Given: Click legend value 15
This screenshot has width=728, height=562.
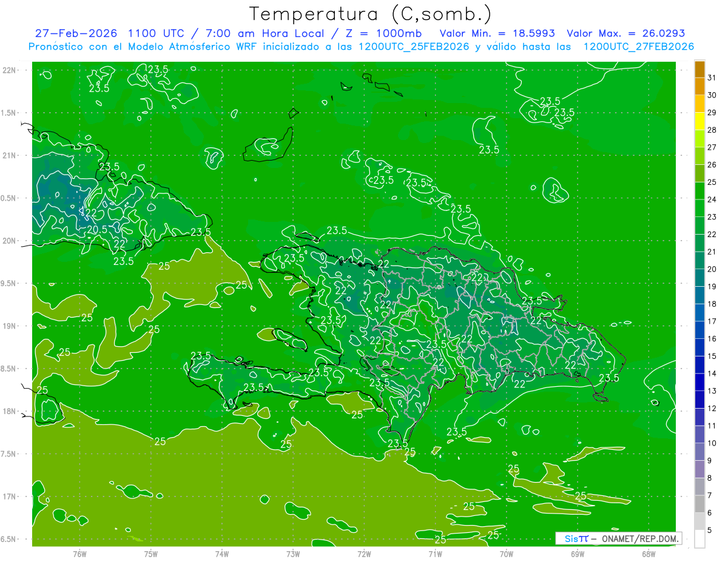Looking at the screenshot, I should [x=712, y=356].
